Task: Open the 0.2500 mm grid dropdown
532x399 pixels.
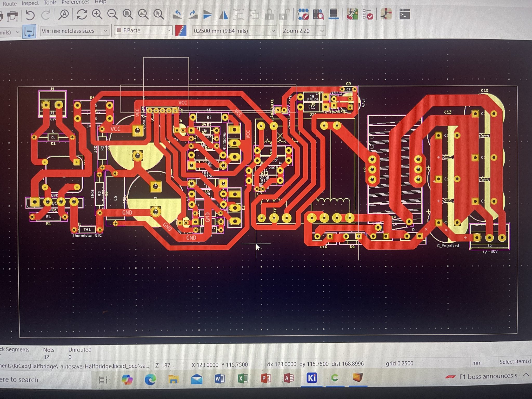Action: tap(234, 31)
